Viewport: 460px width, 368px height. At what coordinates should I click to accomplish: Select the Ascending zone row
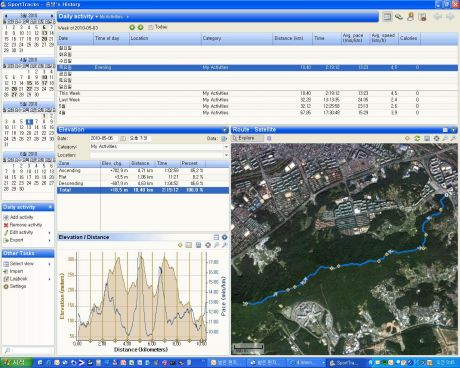(x=143, y=171)
